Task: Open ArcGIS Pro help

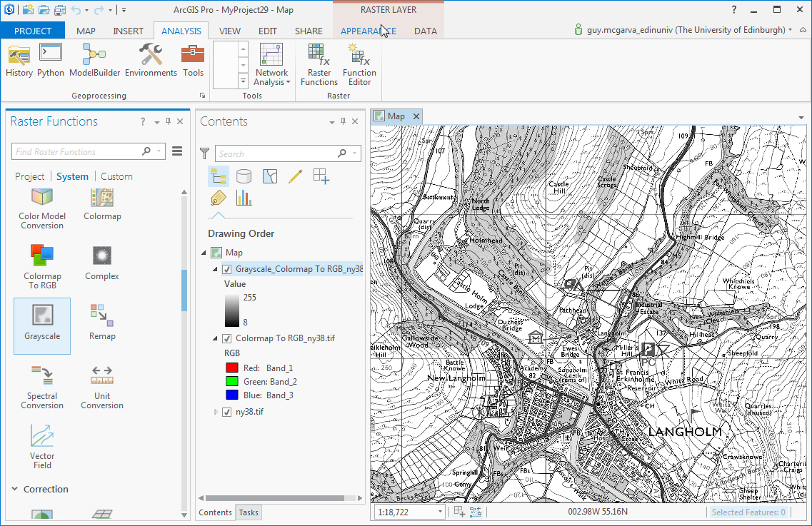Action: 734,10
